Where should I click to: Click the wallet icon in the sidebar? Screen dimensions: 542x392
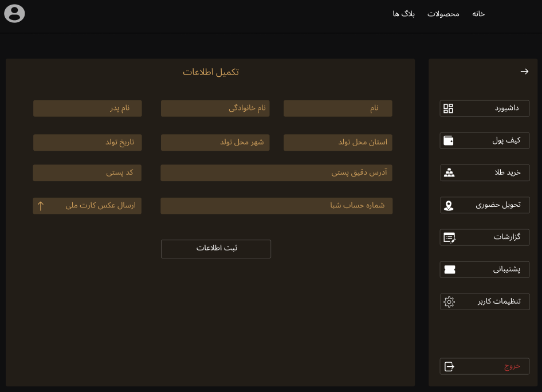tap(449, 140)
